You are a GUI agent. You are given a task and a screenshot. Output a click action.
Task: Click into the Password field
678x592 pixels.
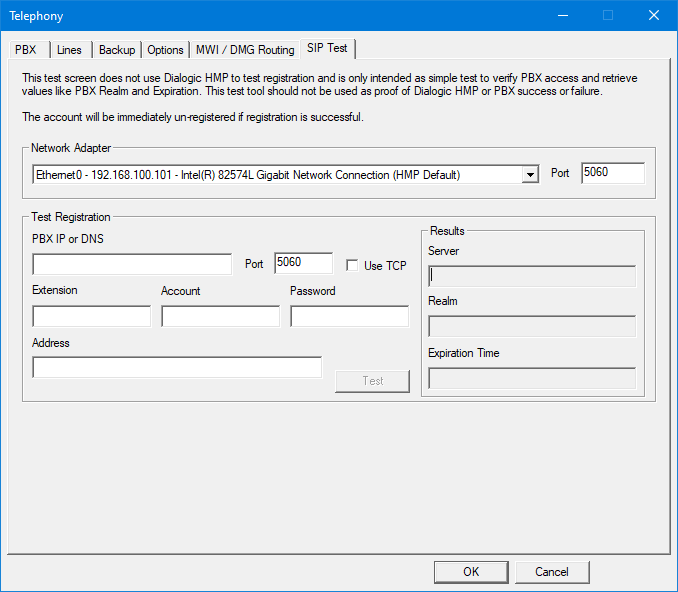click(x=349, y=317)
